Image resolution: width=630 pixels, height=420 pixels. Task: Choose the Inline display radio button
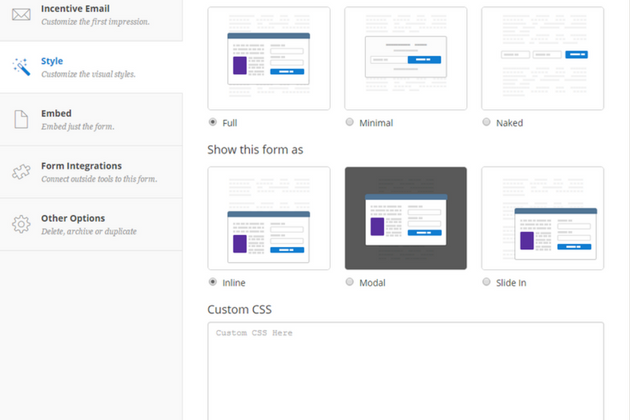[x=213, y=282]
